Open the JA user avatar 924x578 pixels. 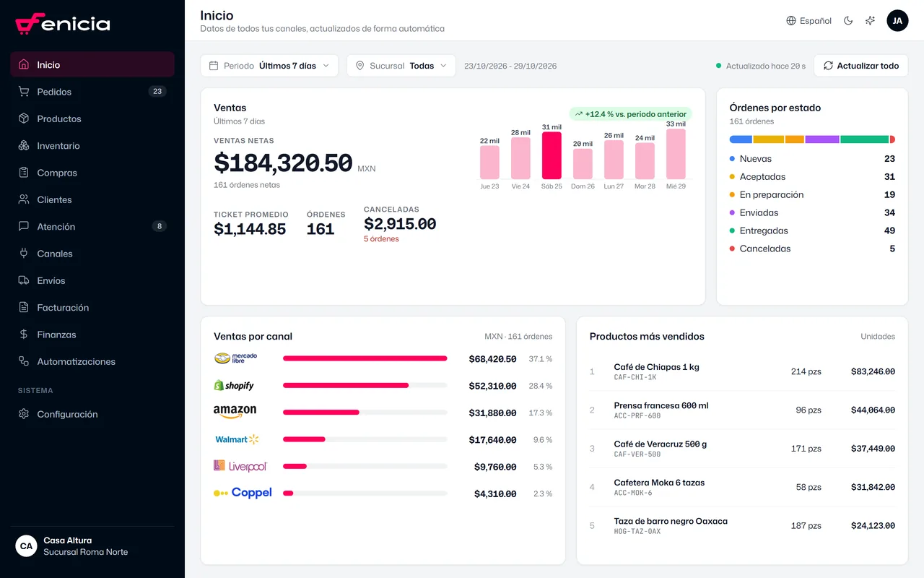[x=897, y=21]
